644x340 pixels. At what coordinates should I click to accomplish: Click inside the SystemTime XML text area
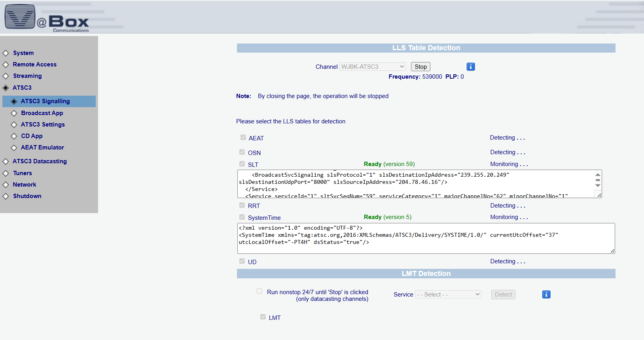pos(426,238)
